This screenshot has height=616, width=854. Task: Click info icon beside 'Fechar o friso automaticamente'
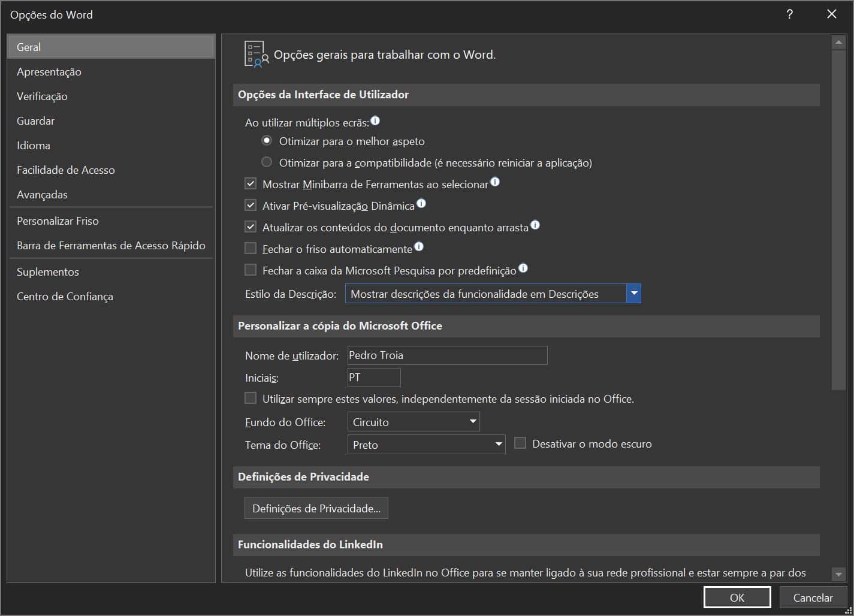(x=419, y=246)
